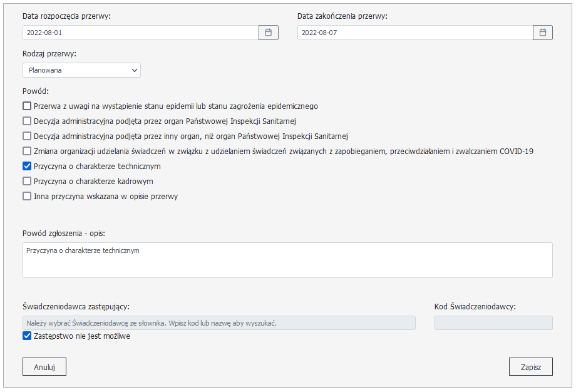Image resolution: width=576 pixels, height=392 pixels.
Task: Click the 'Data rozpoczęcia przerwy' label
Action: pyautogui.click(x=66, y=16)
